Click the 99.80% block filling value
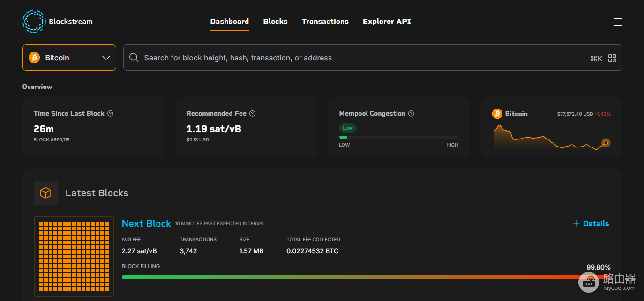The height and width of the screenshot is (301, 644). (599, 267)
